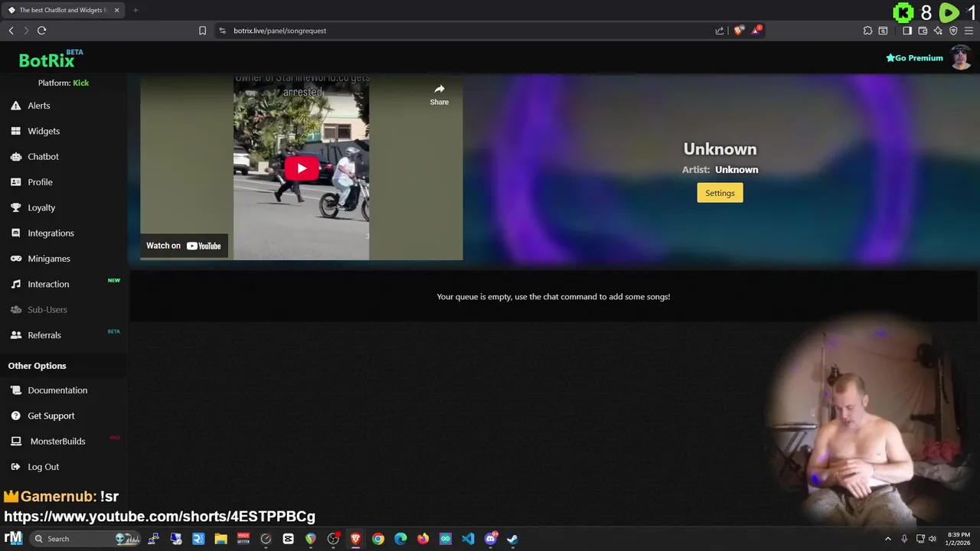Open Brave VPN
Image resolution: width=980 pixels, height=551 pixels.
point(953,31)
